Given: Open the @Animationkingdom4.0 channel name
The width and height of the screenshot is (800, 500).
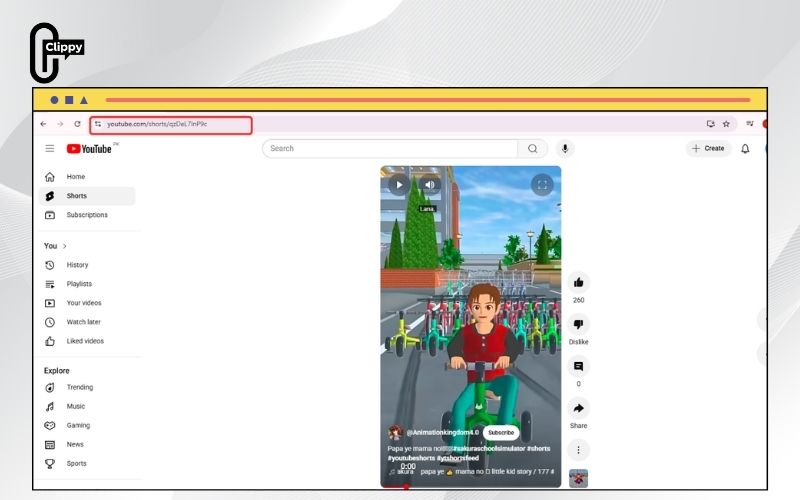Looking at the screenshot, I should click(x=442, y=433).
